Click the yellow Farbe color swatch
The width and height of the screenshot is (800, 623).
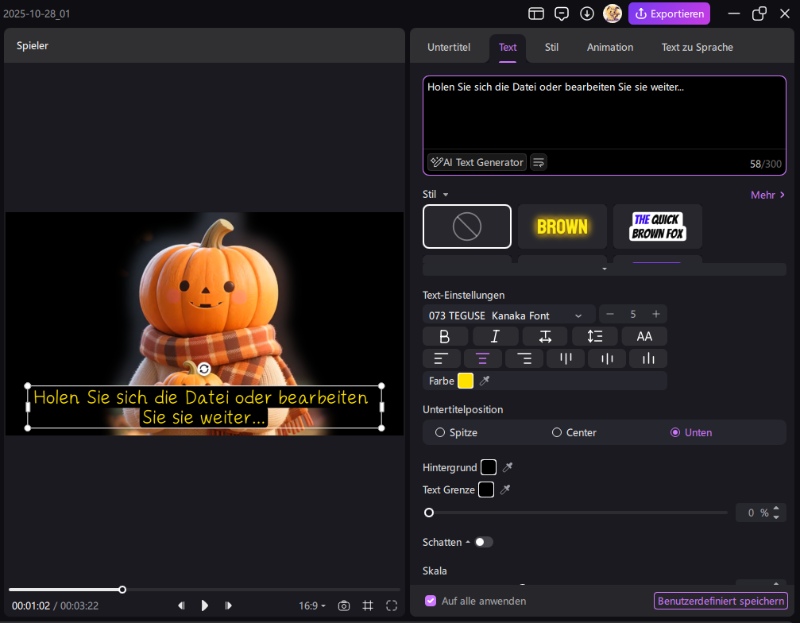coord(465,381)
